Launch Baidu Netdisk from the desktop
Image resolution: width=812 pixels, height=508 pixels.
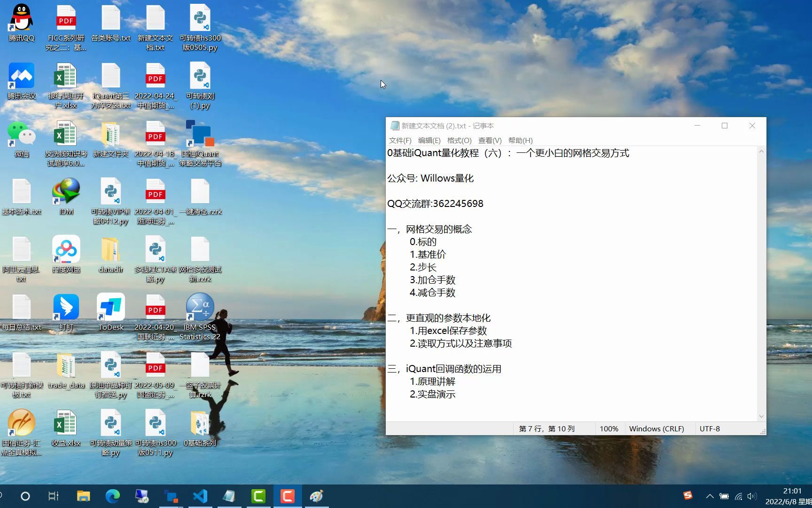pos(66,249)
